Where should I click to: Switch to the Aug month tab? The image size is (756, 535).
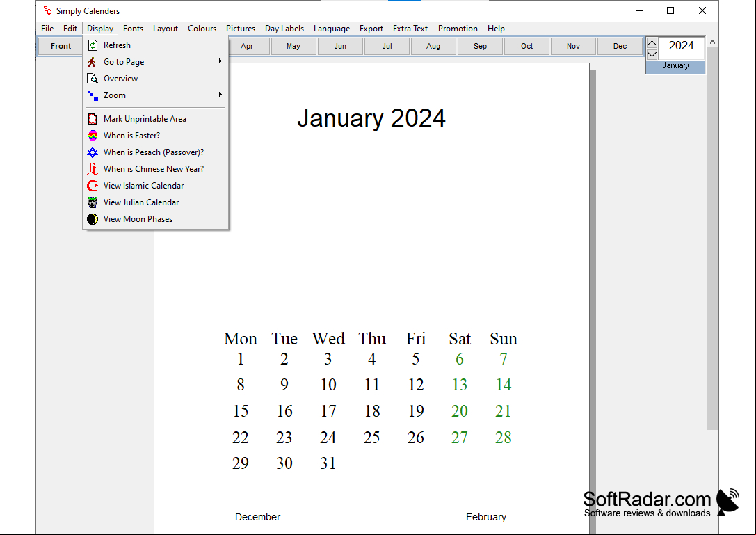pos(433,47)
